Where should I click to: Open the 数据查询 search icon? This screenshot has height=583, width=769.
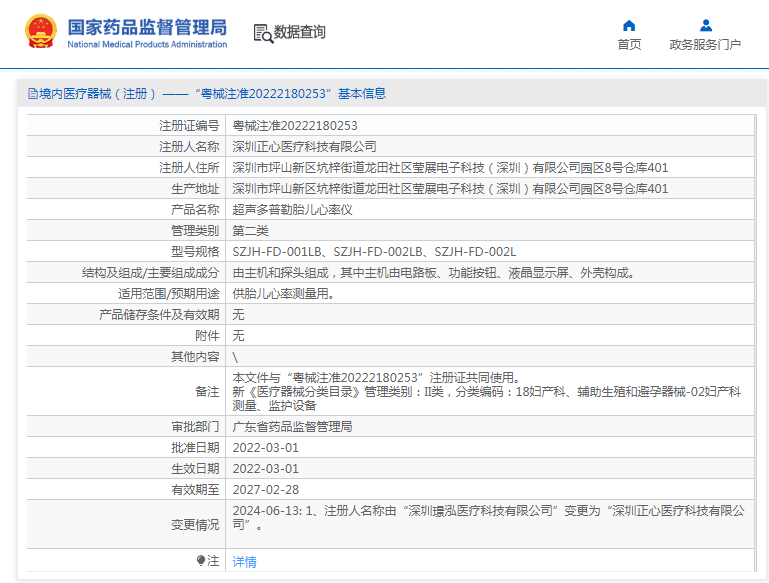pos(263,33)
